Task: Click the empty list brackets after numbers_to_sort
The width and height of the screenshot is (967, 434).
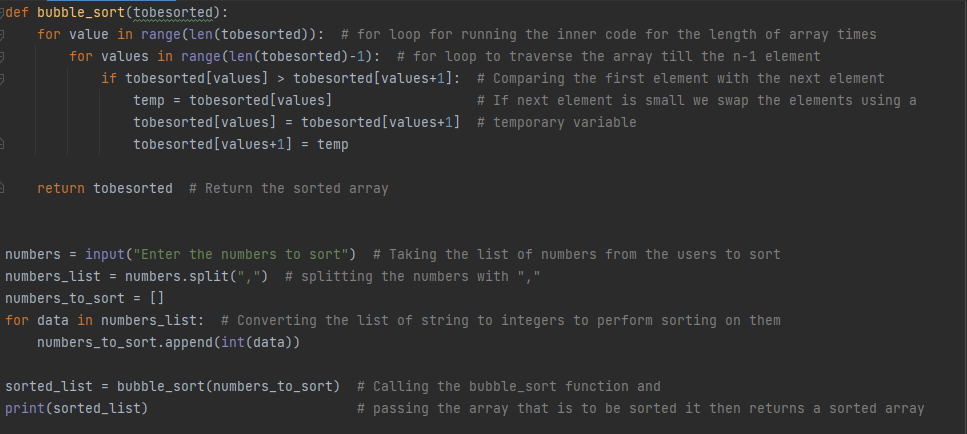Action: 157,299
